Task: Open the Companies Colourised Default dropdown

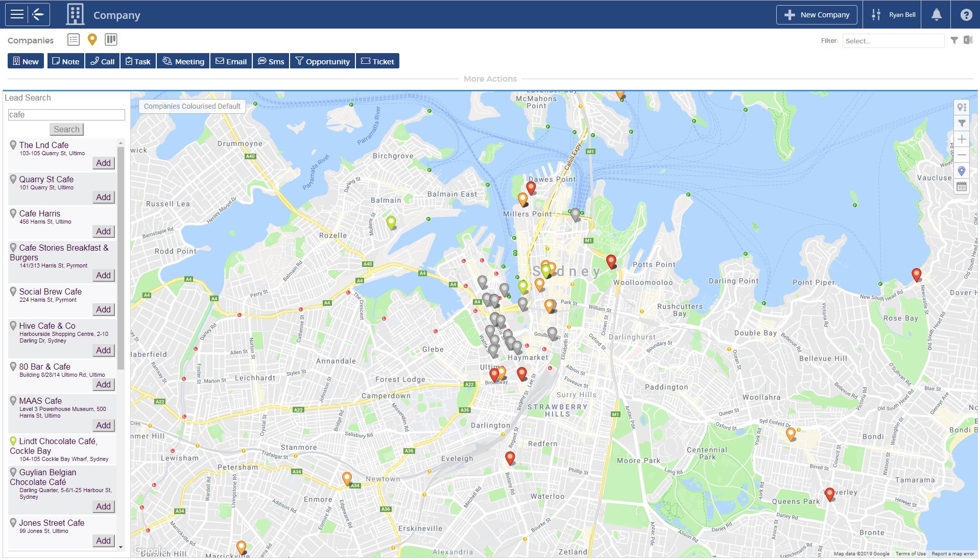Action: click(192, 106)
